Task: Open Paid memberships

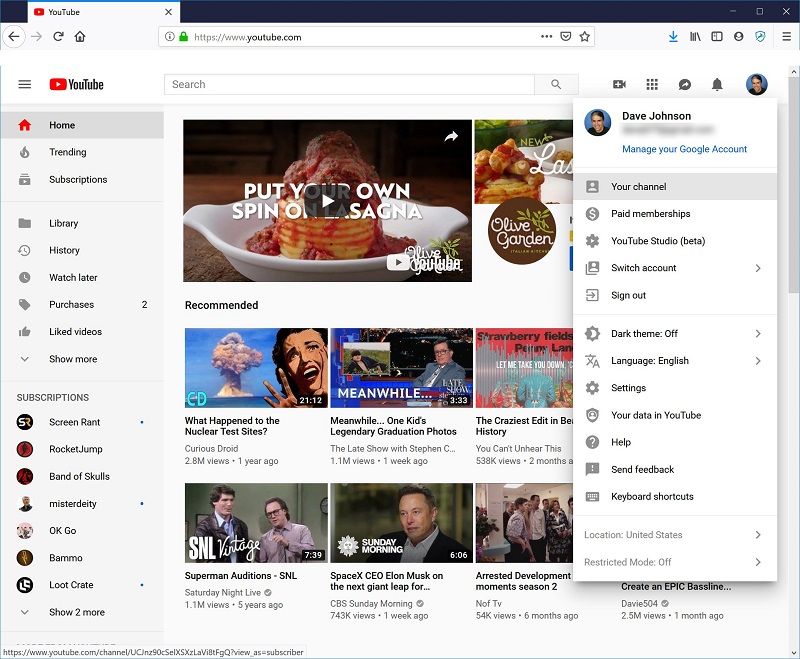Action: click(675, 214)
